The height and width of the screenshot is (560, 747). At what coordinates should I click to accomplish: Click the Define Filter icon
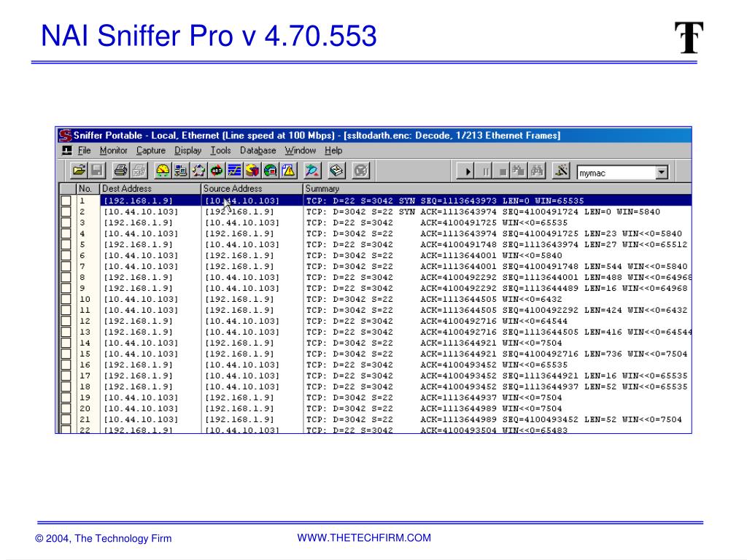point(561,171)
